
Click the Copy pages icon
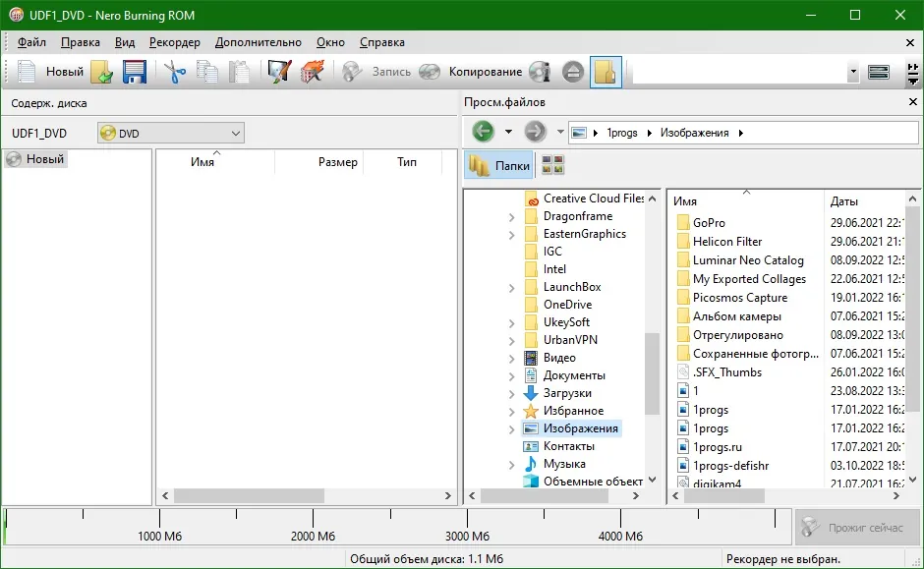coord(206,72)
